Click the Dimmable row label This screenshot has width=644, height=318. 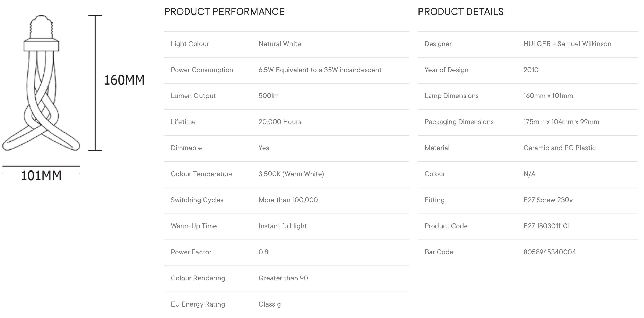[186, 148]
